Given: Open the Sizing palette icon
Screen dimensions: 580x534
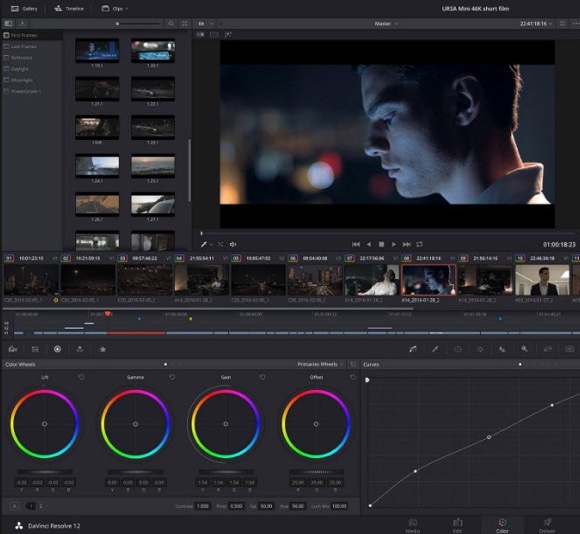Looking at the screenshot, I should pyautogui.click(x=547, y=349).
